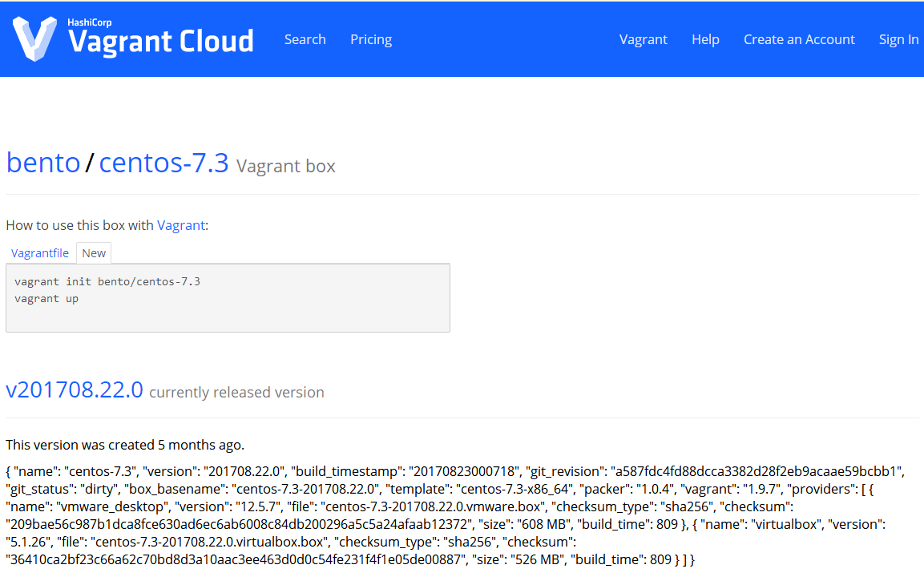Click the 'vagrant init bento/centos-7.3' command line
924x585 pixels.
click(107, 282)
